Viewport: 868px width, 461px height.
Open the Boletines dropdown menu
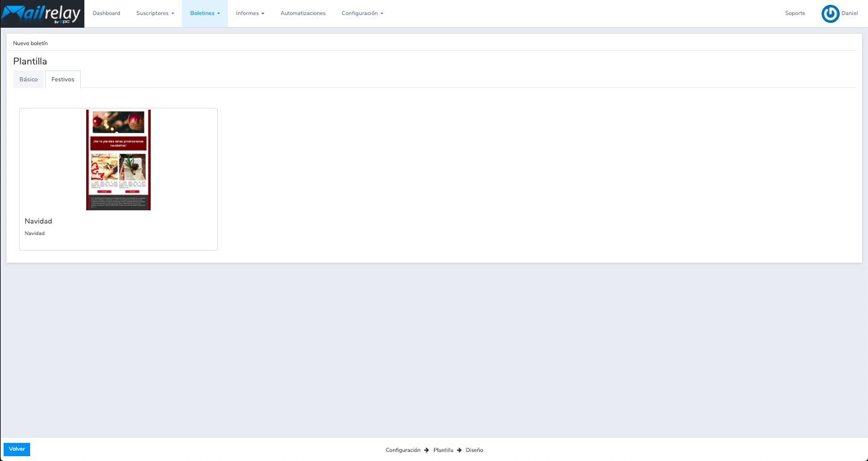[205, 13]
